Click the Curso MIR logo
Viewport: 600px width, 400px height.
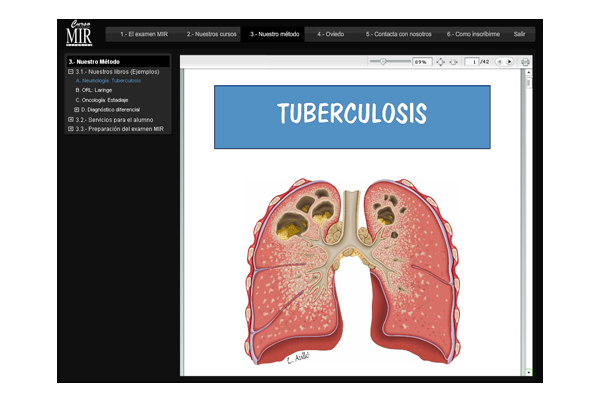[79, 34]
